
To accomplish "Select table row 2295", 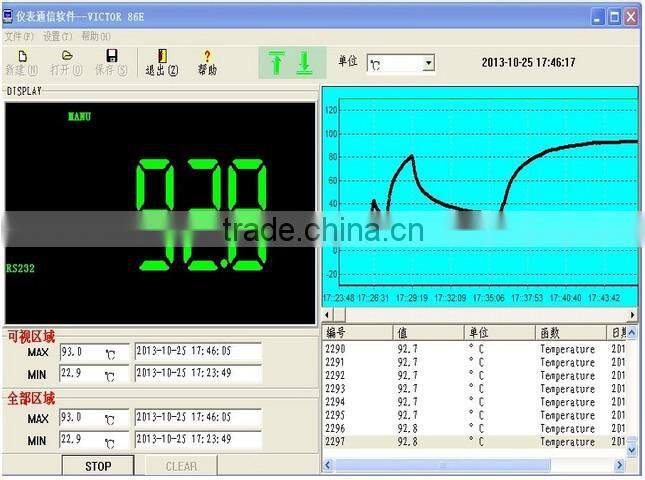I will pos(474,415).
